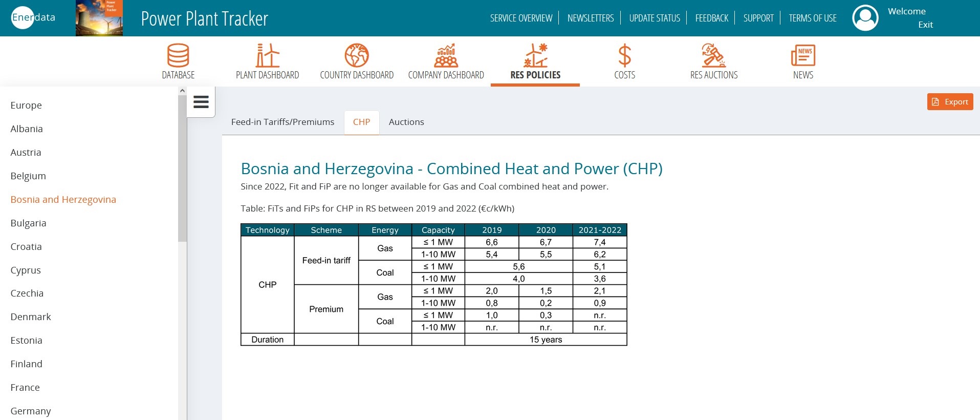
Task: Select Belgium in the country list
Action: click(x=28, y=176)
